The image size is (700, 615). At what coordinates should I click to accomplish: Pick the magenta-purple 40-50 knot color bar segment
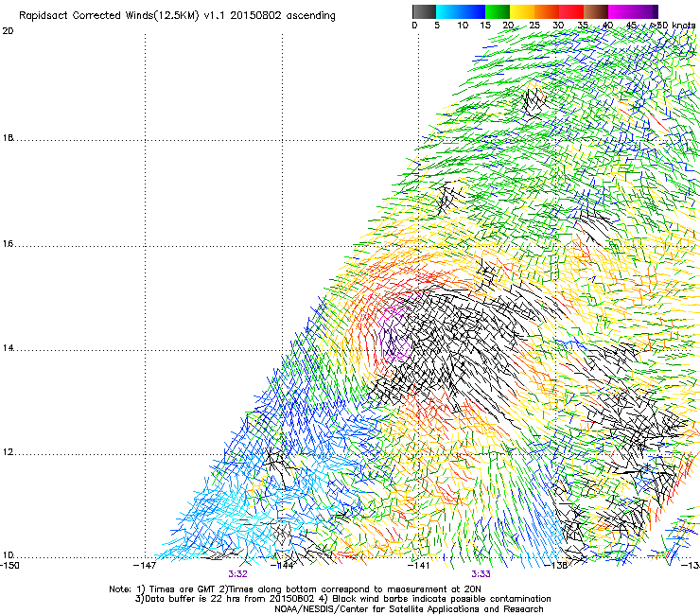(x=633, y=11)
